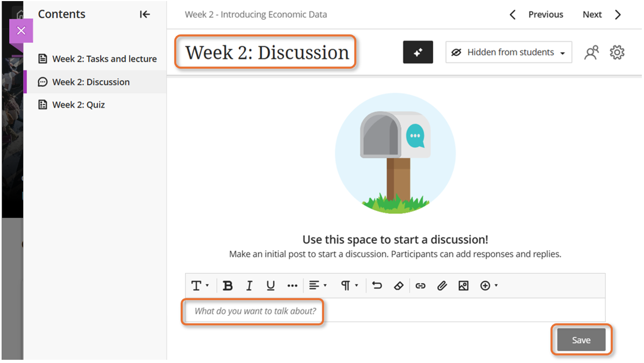The width and height of the screenshot is (644, 363).
Task: Open the text alignment dropdown
Action: click(318, 286)
